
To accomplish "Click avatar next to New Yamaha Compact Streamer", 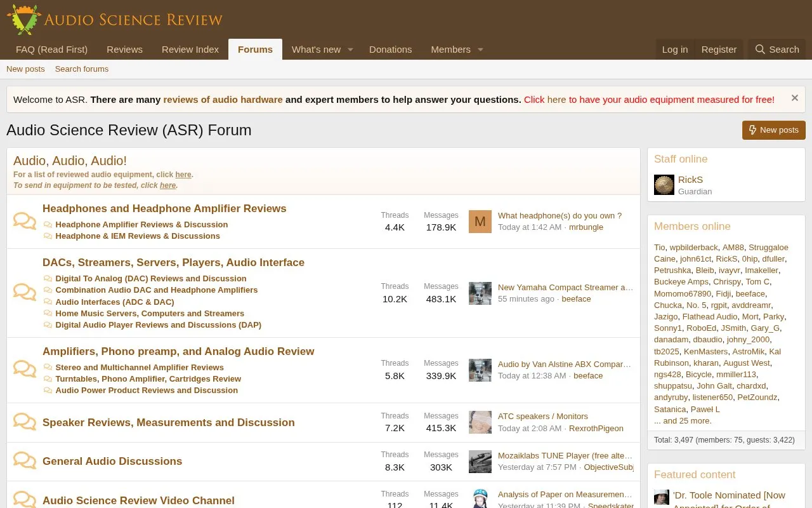I will tap(480, 293).
